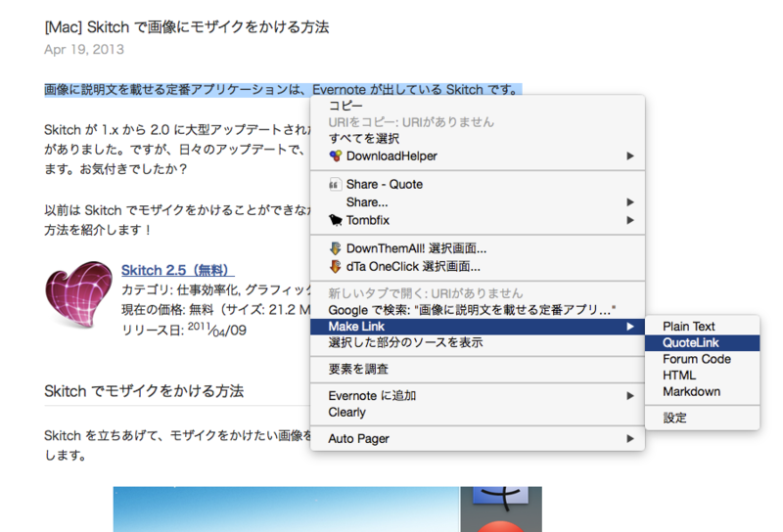This screenshot has height=532, width=783.
Task: Click the Skitch でモザイクをかける方法 section heading
Action: tap(144, 391)
